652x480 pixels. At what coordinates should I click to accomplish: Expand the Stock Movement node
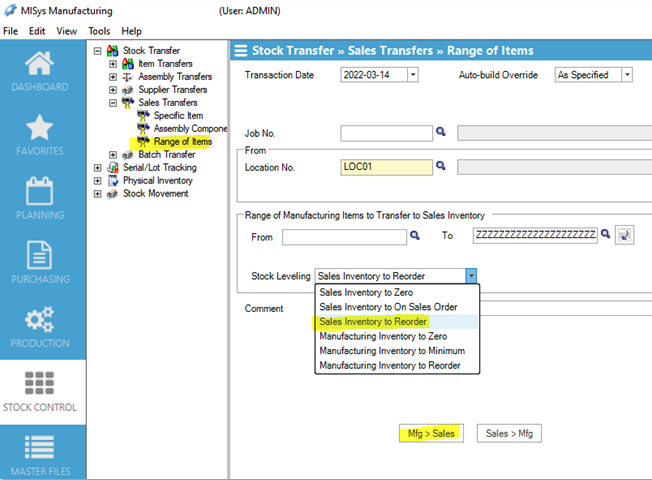point(97,194)
